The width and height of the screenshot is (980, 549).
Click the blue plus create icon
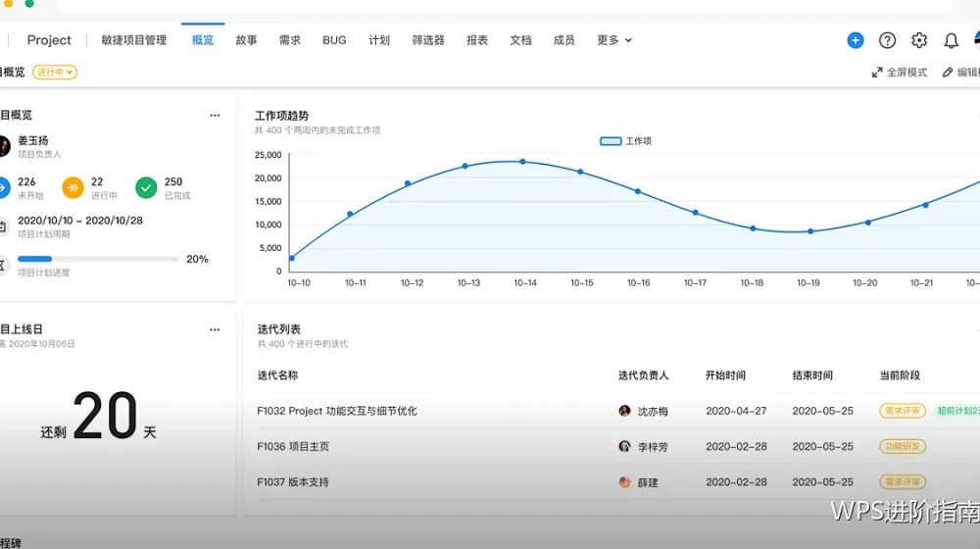click(855, 40)
